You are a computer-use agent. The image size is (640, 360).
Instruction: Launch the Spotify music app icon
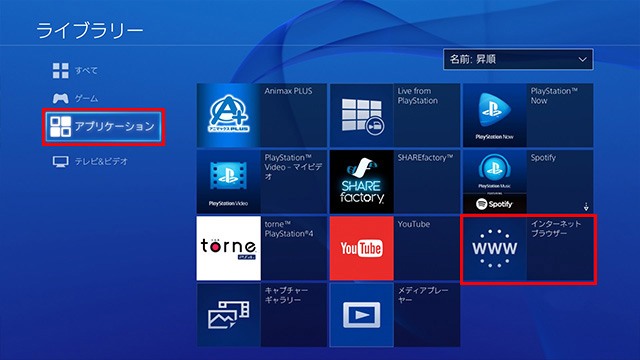(x=495, y=182)
